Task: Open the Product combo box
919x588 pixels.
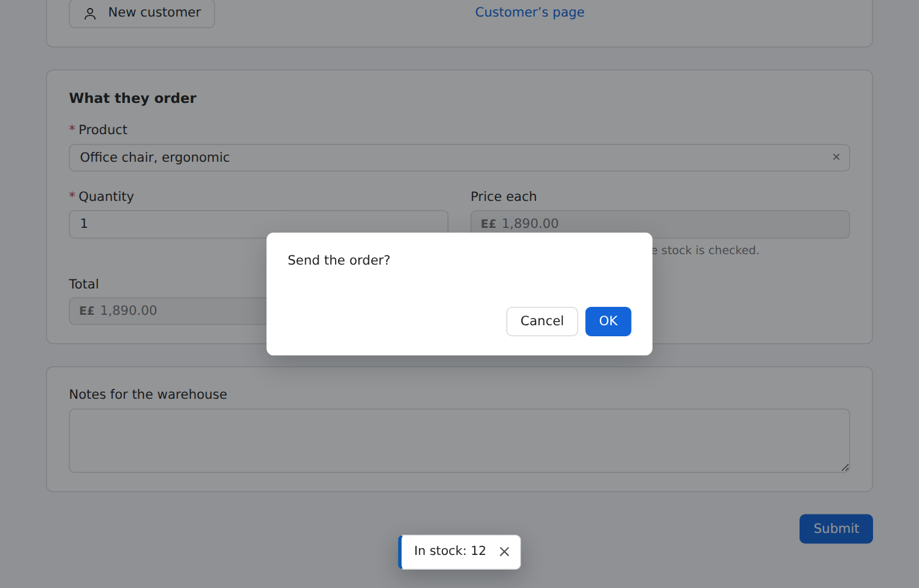Action: coord(459,157)
